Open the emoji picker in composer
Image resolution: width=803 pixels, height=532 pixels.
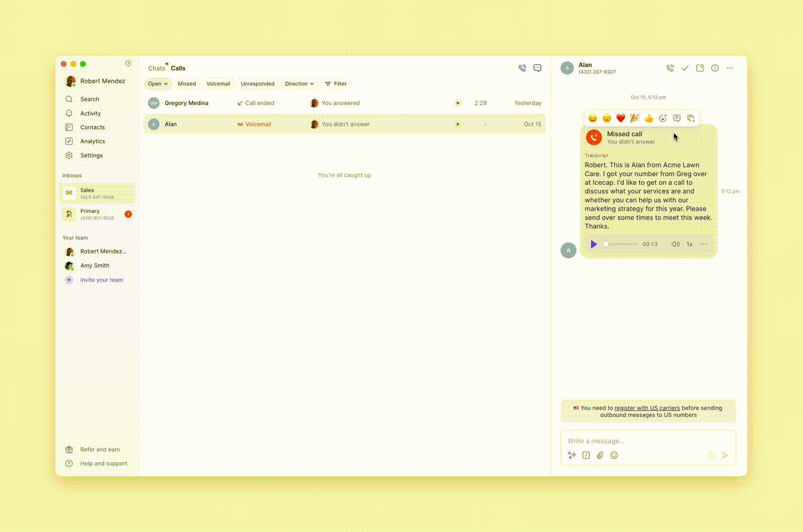pyautogui.click(x=614, y=455)
